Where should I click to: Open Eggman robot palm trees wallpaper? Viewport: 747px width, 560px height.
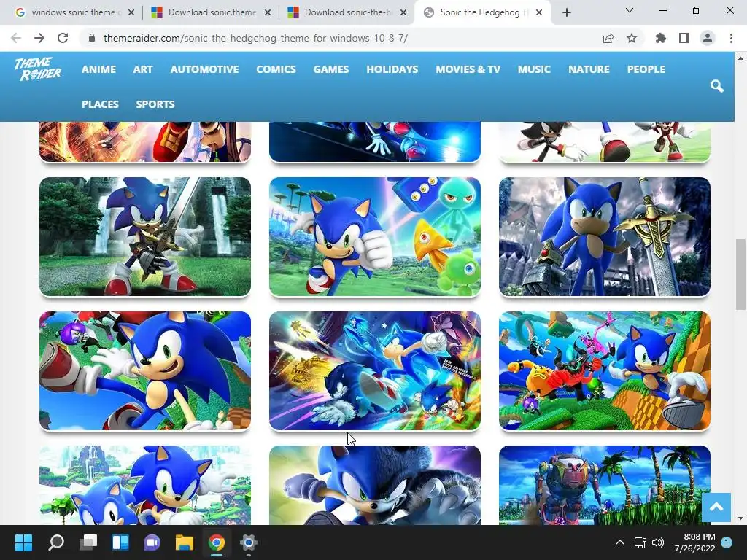point(605,485)
